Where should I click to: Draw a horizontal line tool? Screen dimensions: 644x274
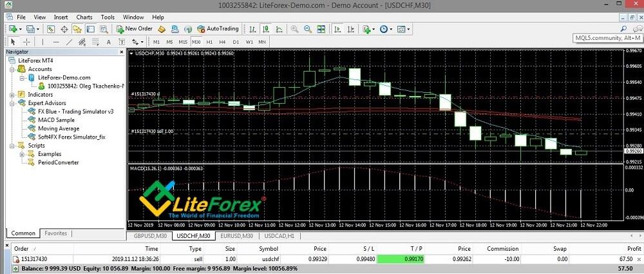(x=56, y=41)
